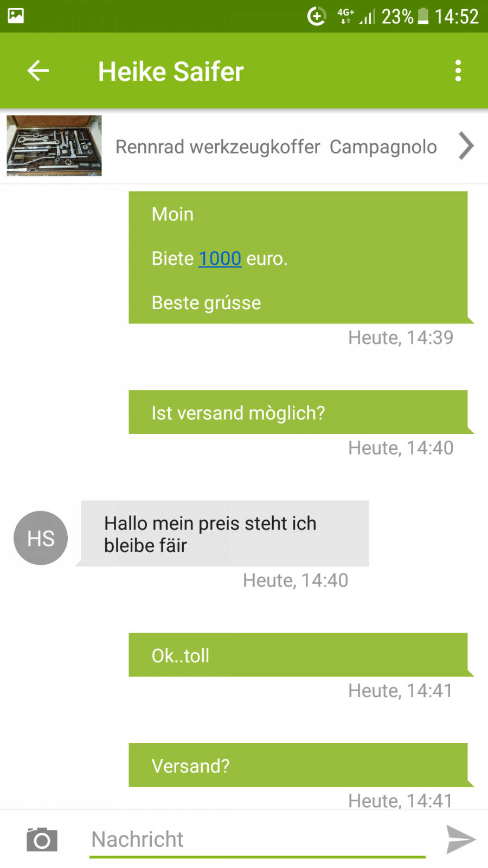Select the 'Ist versand mòglich?' message bubble

pos(298,412)
